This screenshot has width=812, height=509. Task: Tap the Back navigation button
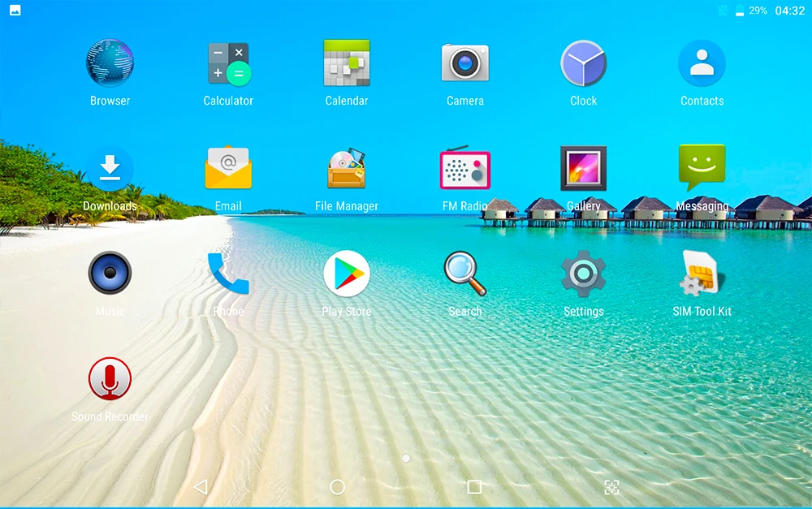coord(201,487)
